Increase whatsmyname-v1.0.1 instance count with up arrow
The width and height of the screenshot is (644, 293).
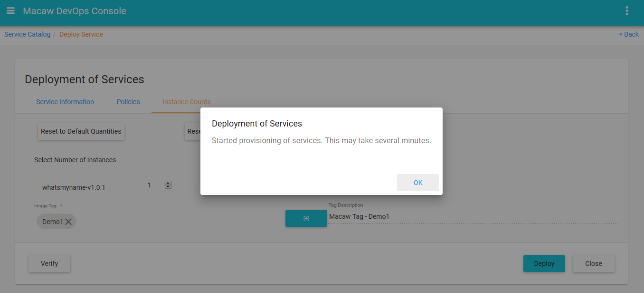[168, 183]
